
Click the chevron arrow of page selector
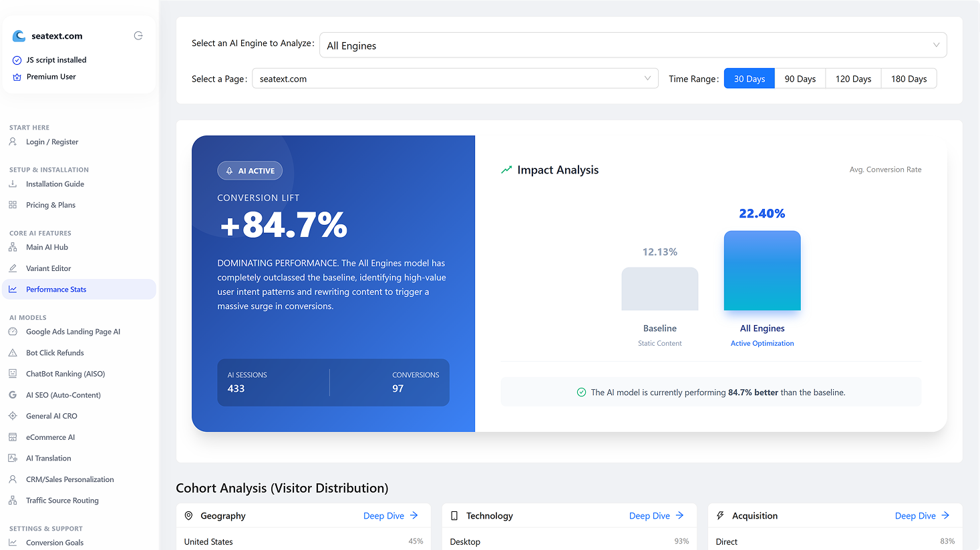(x=647, y=78)
